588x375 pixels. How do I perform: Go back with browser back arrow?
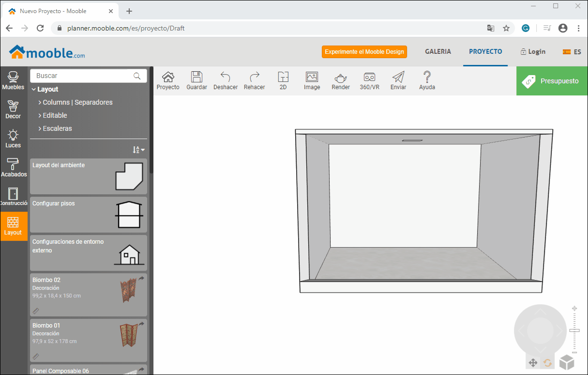click(x=9, y=28)
